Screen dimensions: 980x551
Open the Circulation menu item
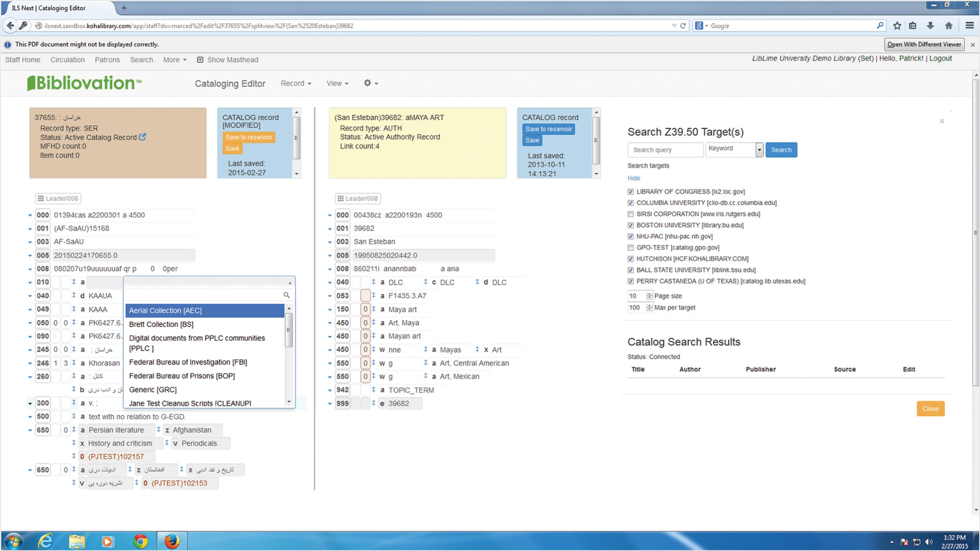pos(68,60)
